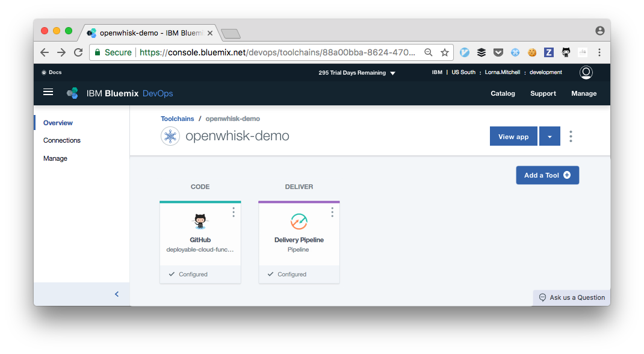The height and width of the screenshot is (354, 644).
Task: Expand the View app dropdown arrow
Action: click(550, 136)
